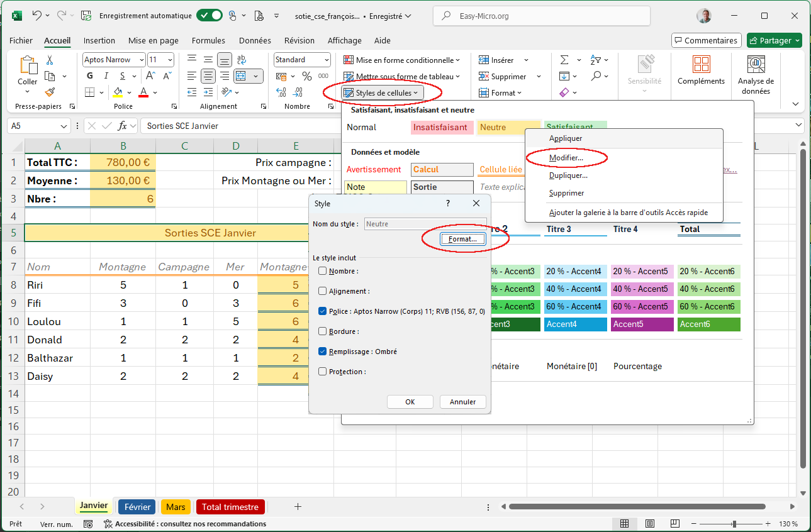This screenshot has height=532, width=811.
Task: Uncheck the Police checkbox
Action: pyautogui.click(x=323, y=311)
